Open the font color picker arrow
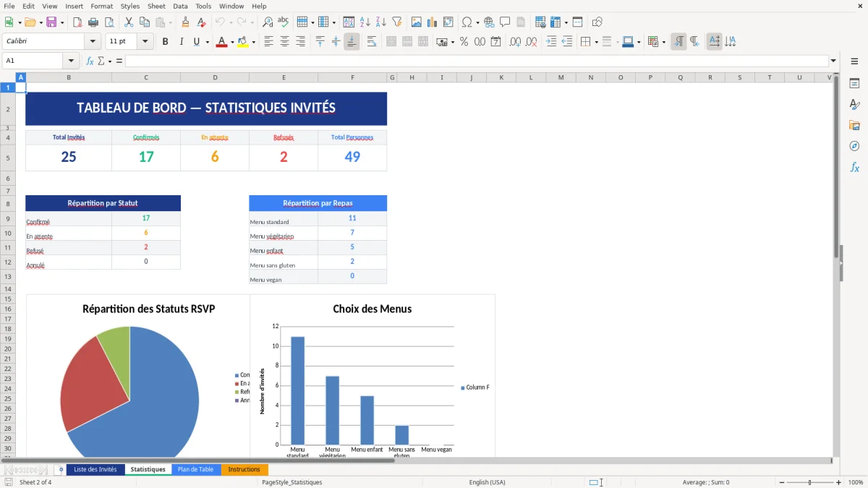The width and height of the screenshot is (868, 488). point(231,41)
